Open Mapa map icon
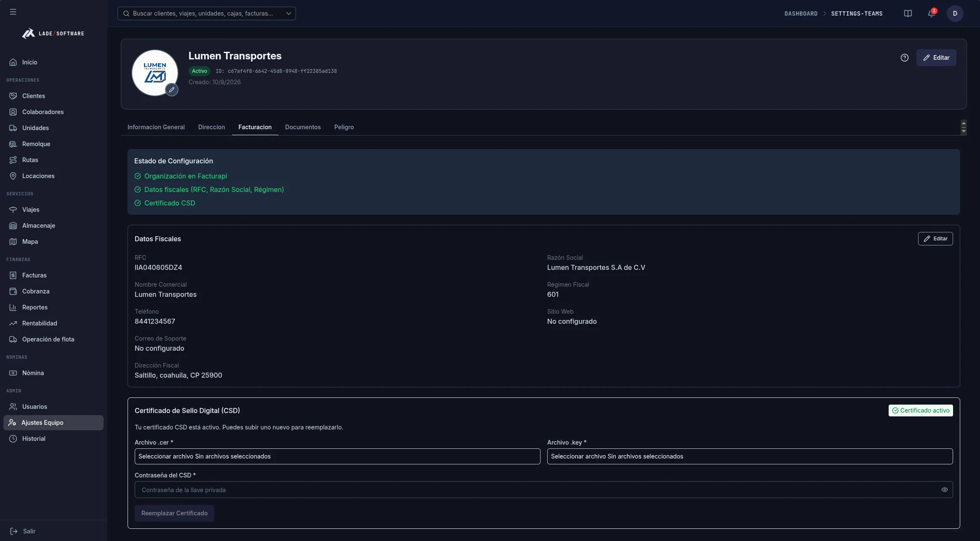Image resolution: width=980 pixels, height=541 pixels. pos(13,242)
